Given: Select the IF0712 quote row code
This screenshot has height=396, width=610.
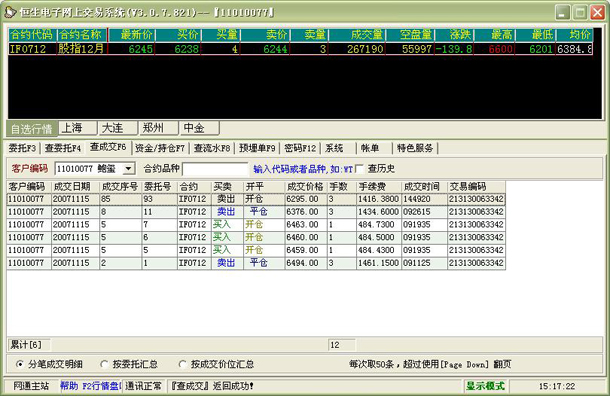Looking at the screenshot, I should coord(27,49).
